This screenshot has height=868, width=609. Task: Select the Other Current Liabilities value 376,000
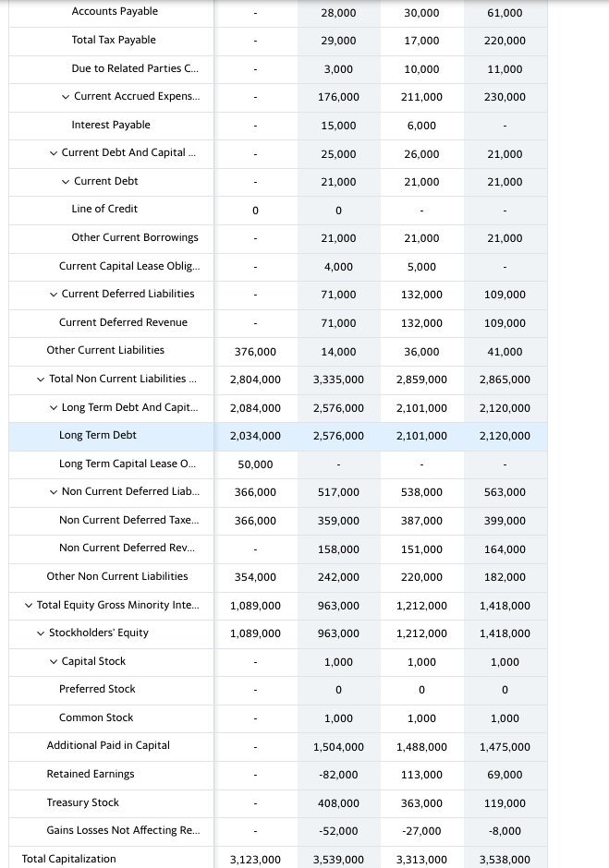point(255,351)
